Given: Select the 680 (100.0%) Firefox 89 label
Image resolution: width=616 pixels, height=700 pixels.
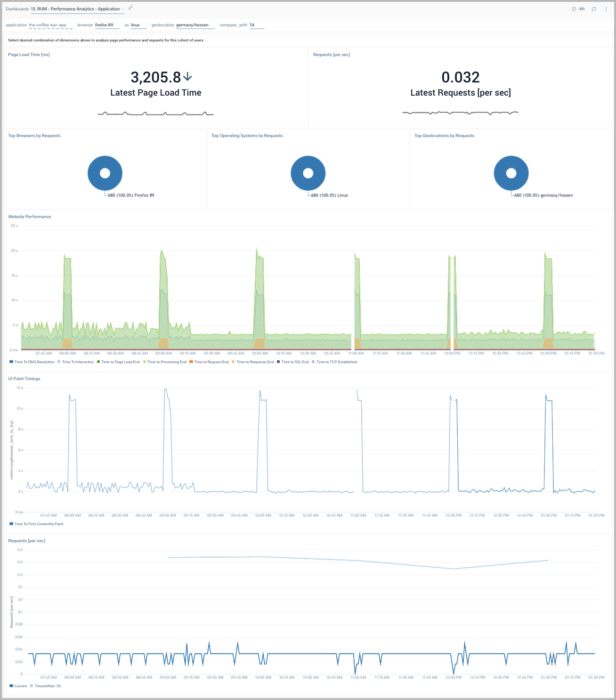Looking at the screenshot, I should 131,195.
